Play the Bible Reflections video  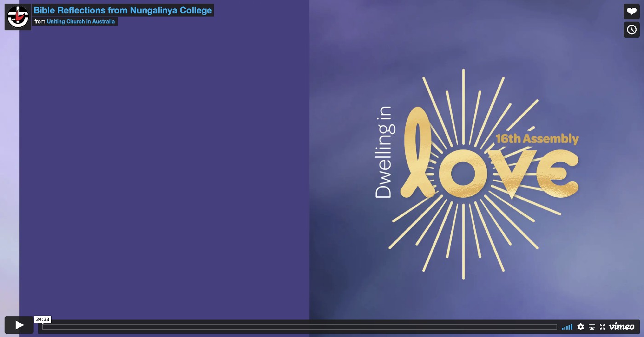19,325
